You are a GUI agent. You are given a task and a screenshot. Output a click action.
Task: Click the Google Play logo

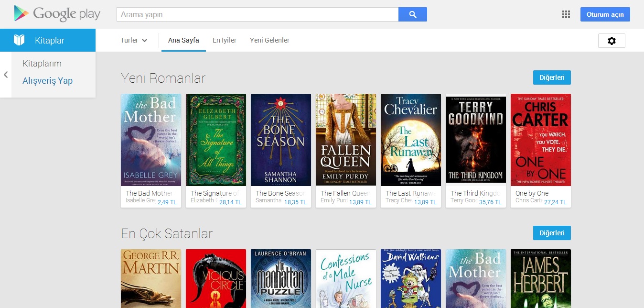coord(57,14)
